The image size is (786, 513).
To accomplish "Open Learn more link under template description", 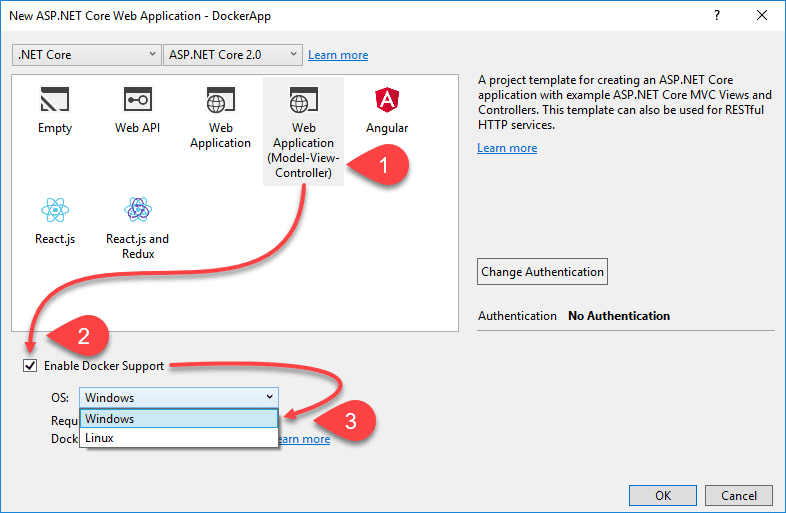I will [507, 148].
